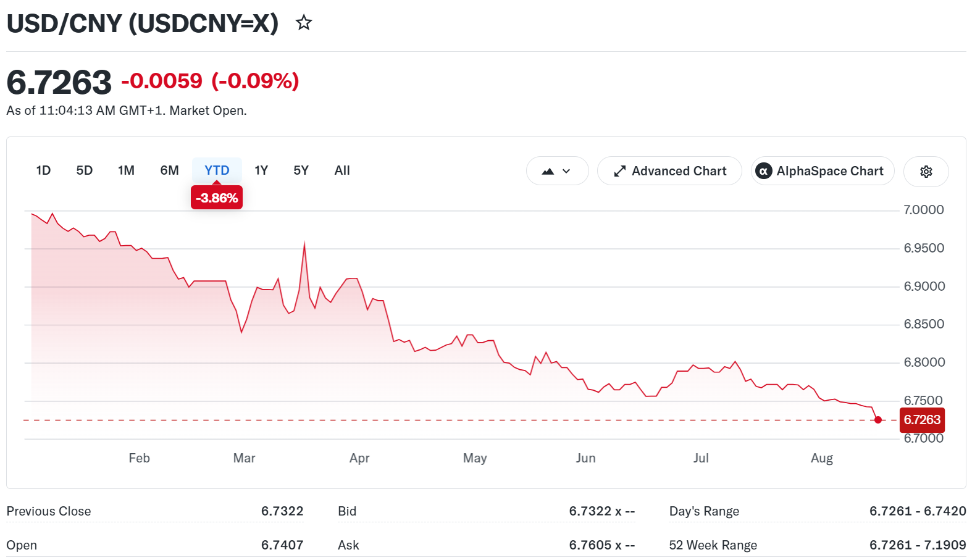Click the Aug label on the x-axis
Image resolution: width=980 pixels, height=560 pixels.
pyautogui.click(x=822, y=458)
